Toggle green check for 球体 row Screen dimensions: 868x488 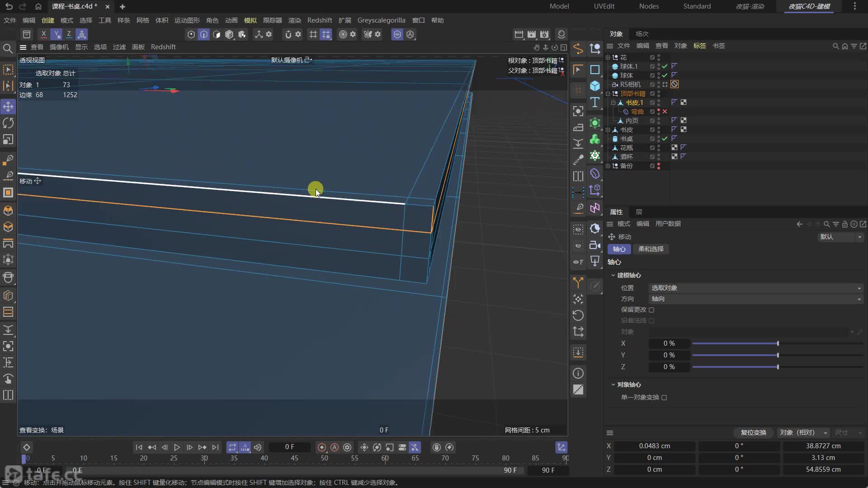pos(665,75)
